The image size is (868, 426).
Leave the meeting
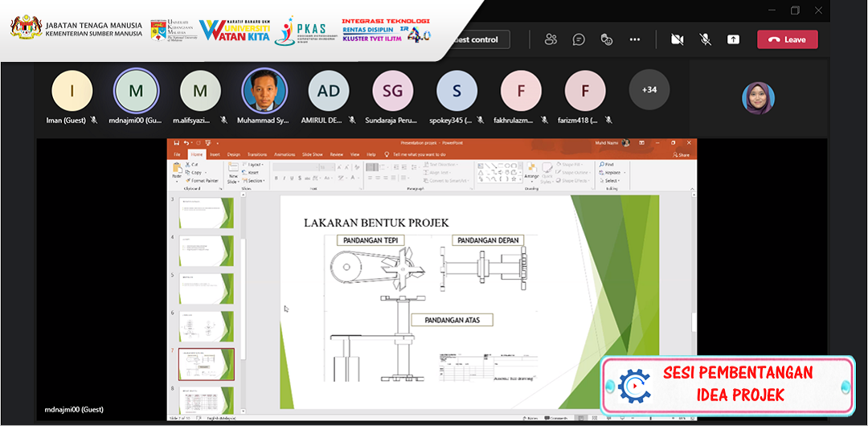click(787, 39)
